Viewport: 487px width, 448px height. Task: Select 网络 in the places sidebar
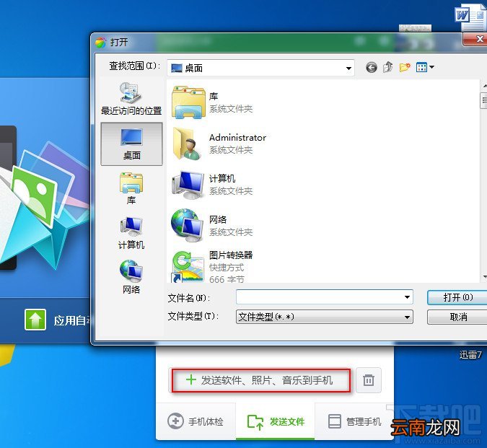point(131,277)
